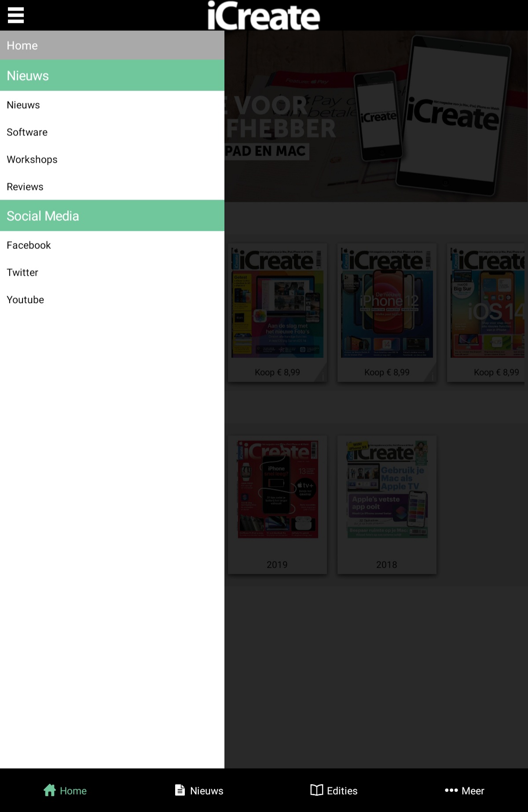
Task: Tap info corner on iPhone 12 card
Action: [432, 376]
